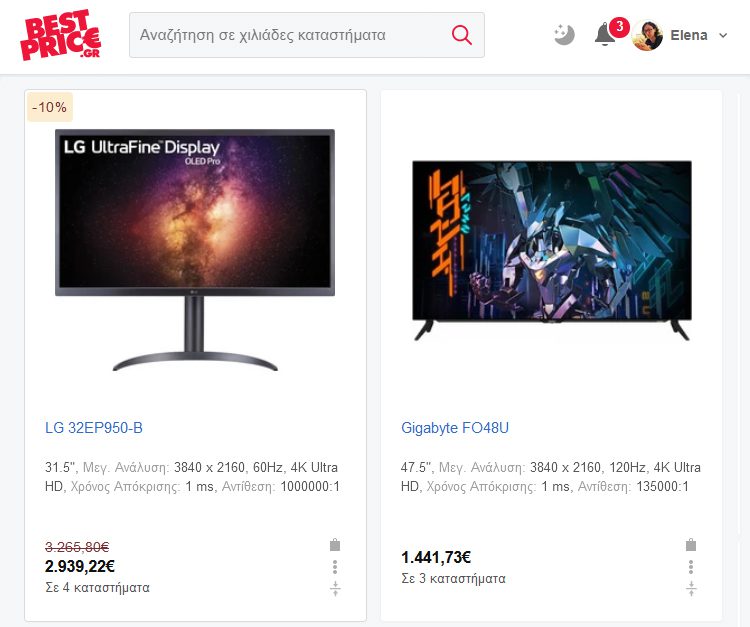Image resolution: width=750 pixels, height=627 pixels.
Task: Click the 'Σε 3 καταστήματα' stores text
Action: [453, 579]
